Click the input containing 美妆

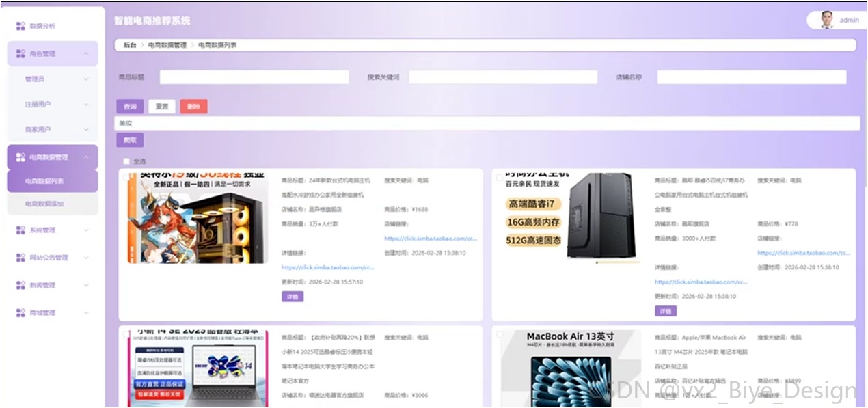(x=487, y=124)
